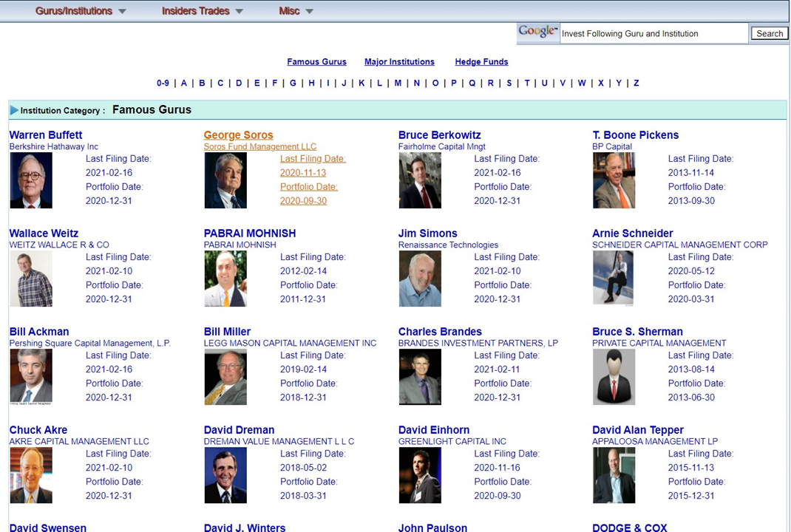The height and width of the screenshot is (532, 791).
Task: Click Jim Simons's portrait photo
Action: tap(420, 279)
